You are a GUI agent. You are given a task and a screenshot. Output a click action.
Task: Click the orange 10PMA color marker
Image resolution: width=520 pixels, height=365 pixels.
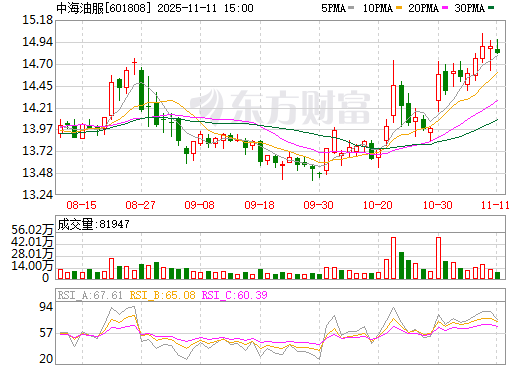(398, 8)
